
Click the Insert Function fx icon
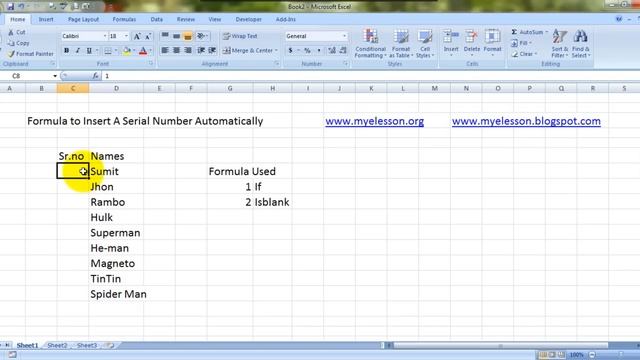click(95, 76)
